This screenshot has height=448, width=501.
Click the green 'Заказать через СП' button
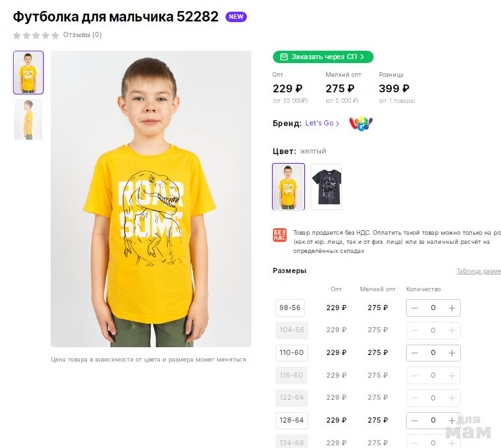pos(323,57)
